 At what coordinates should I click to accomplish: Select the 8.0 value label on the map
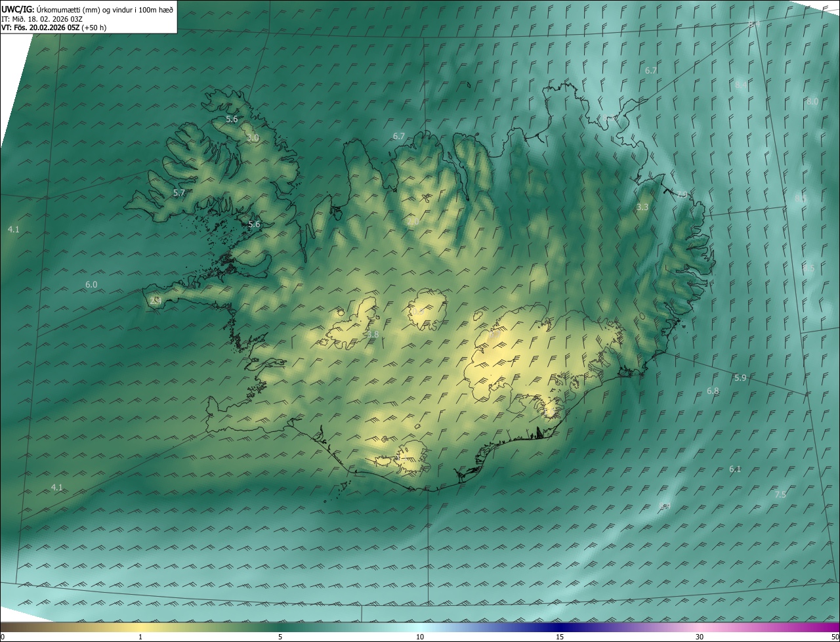click(812, 101)
